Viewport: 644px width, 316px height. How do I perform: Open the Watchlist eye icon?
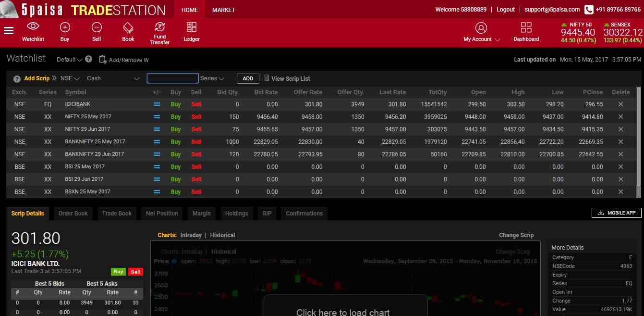coord(33,27)
